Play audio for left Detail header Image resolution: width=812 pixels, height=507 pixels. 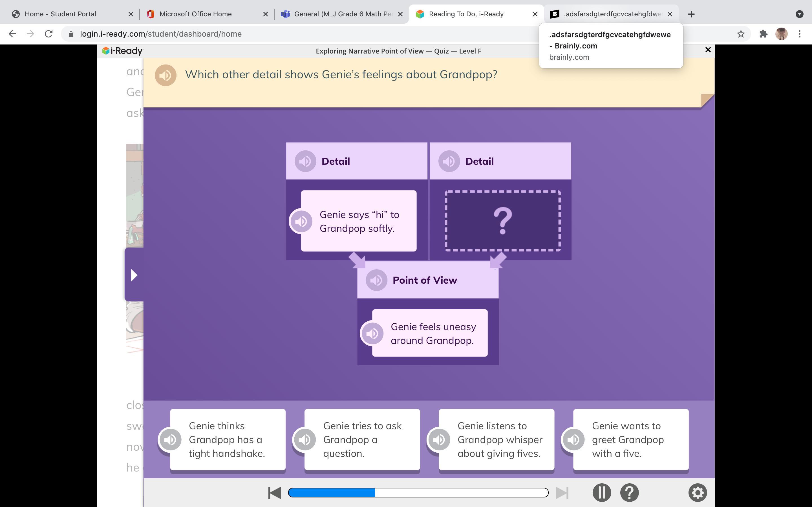[x=305, y=161]
